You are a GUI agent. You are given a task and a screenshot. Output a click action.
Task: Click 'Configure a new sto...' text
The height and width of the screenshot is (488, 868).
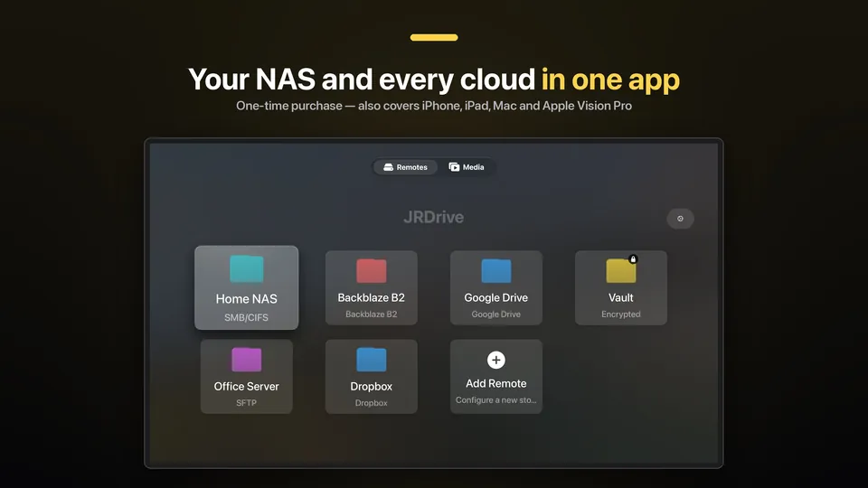(x=496, y=400)
